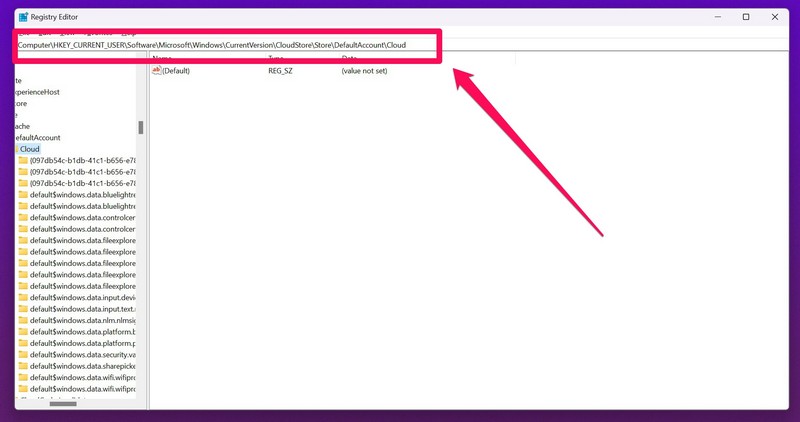Click the (value not set) data cell
Image resolution: width=800 pixels, height=422 pixels.
coord(364,71)
